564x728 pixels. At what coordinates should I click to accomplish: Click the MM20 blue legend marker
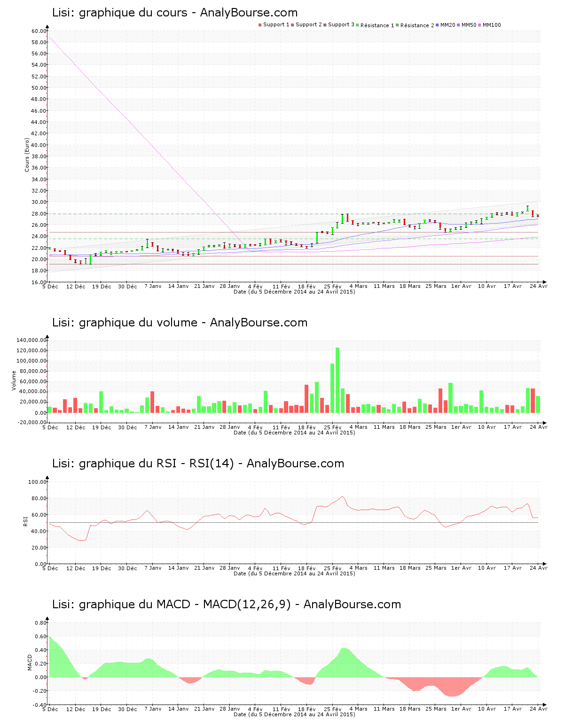437,25
